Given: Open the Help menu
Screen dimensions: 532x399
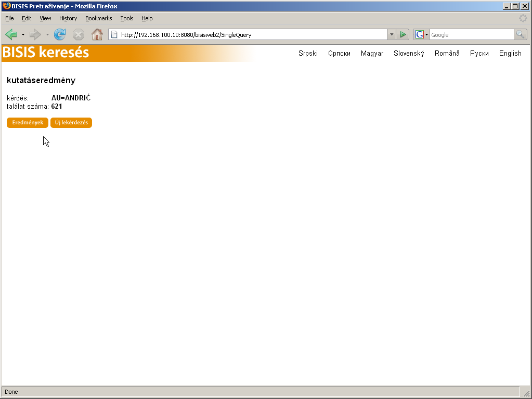Looking at the screenshot, I should [x=147, y=18].
